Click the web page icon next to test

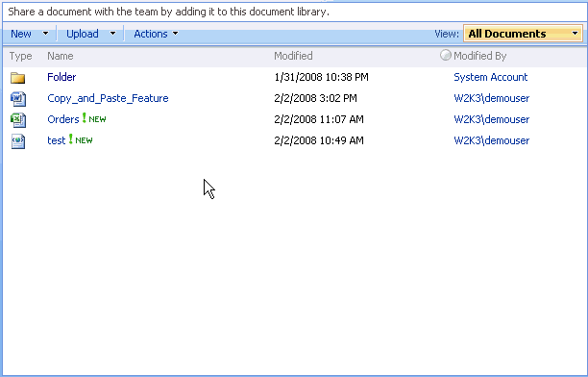(x=18, y=141)
